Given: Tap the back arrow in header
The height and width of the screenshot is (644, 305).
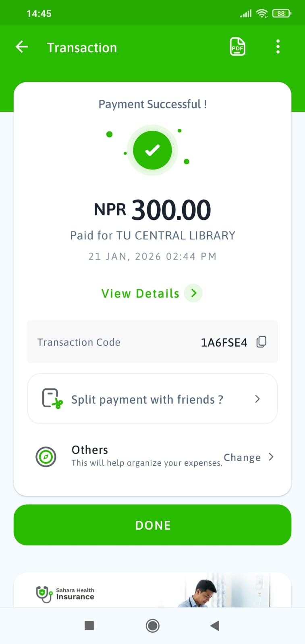Looking at the screenshot, I should click(22, 47).
